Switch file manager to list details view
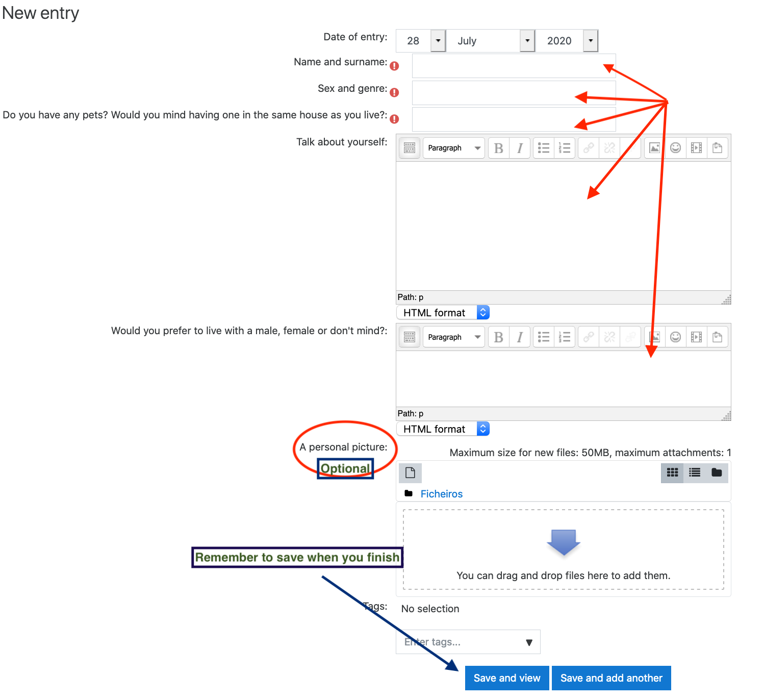The width and height of the screenshot is (764, 700). click(x=695, y=472)
